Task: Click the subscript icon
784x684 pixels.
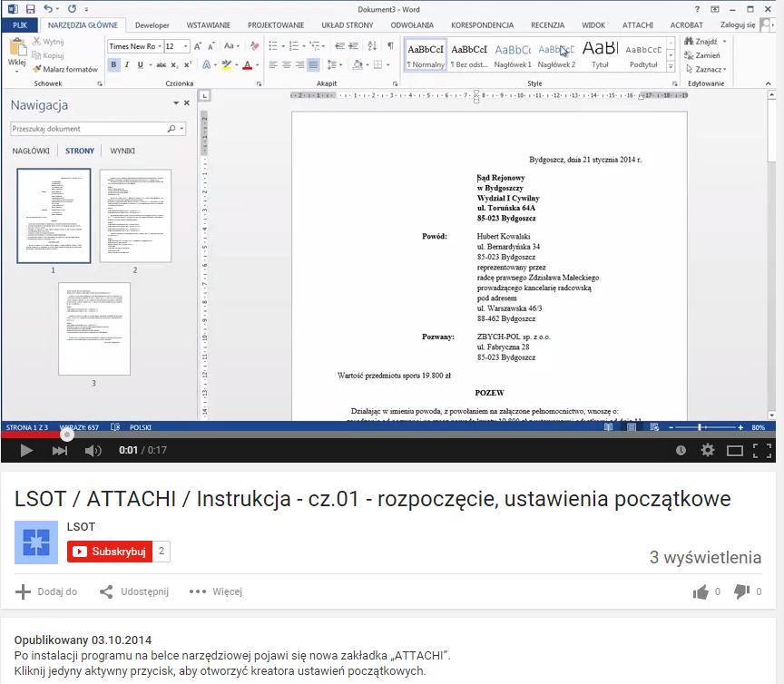Action: point(174,64)
